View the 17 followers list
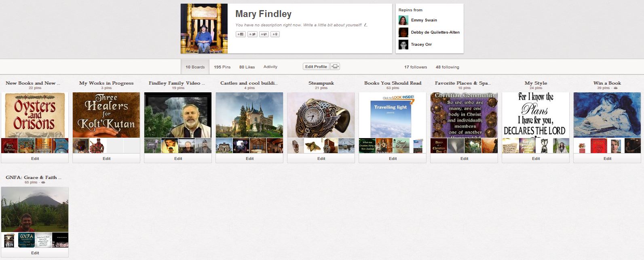 click(x=415, y=67)
